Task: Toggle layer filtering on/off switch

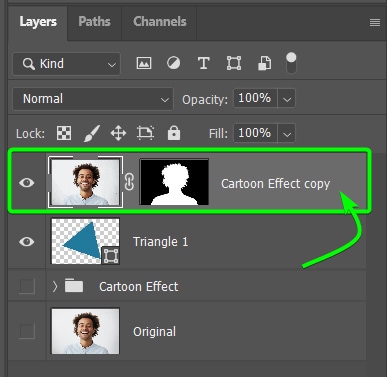Action: click(291, 63)
